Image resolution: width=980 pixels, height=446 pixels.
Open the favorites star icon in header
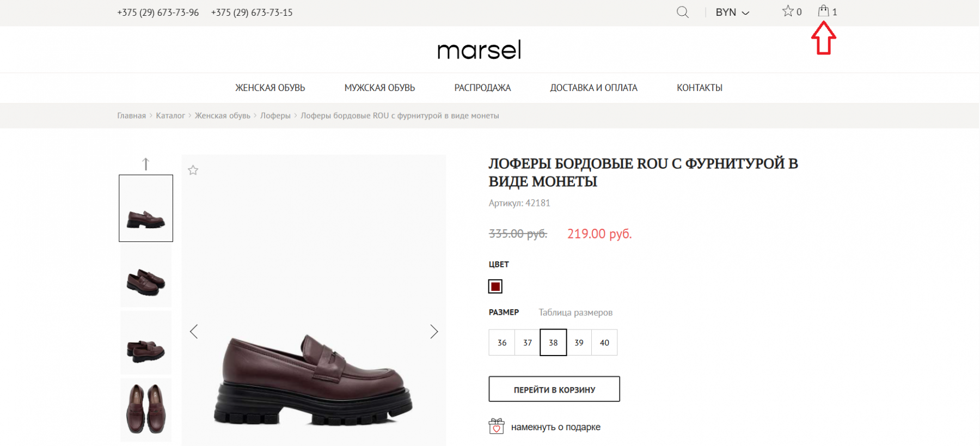(788, 11)
